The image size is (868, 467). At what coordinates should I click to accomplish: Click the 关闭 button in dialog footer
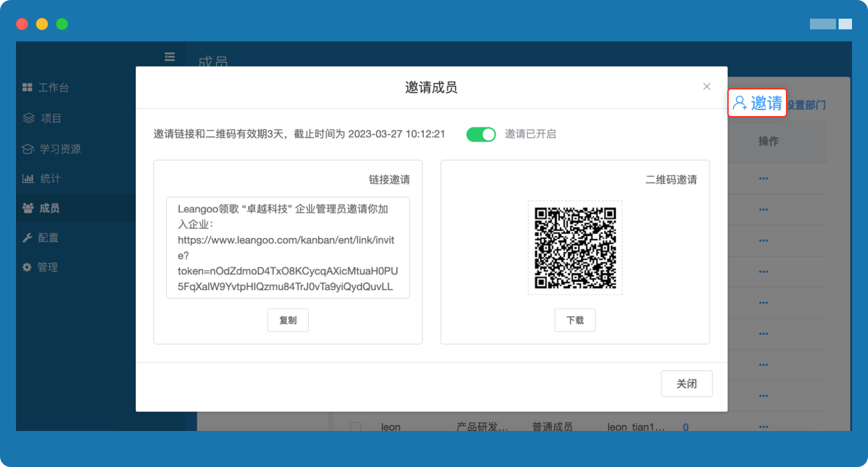click(x=686, y=384)
